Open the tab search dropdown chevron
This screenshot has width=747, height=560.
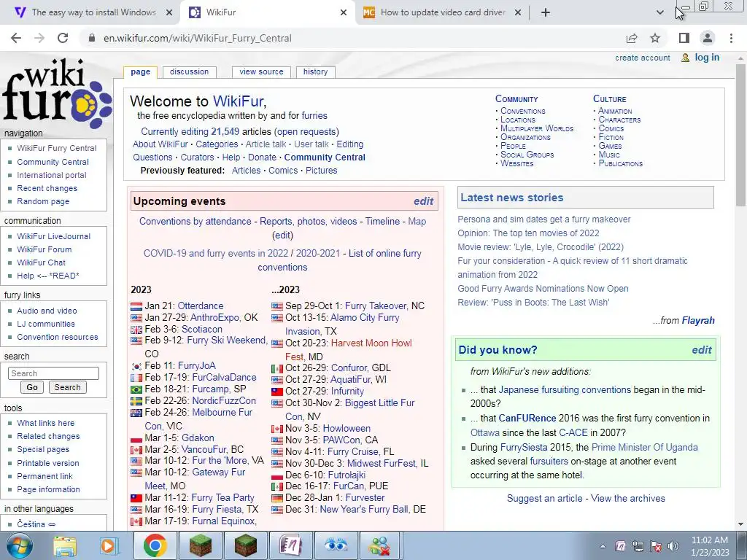(659, 12)
